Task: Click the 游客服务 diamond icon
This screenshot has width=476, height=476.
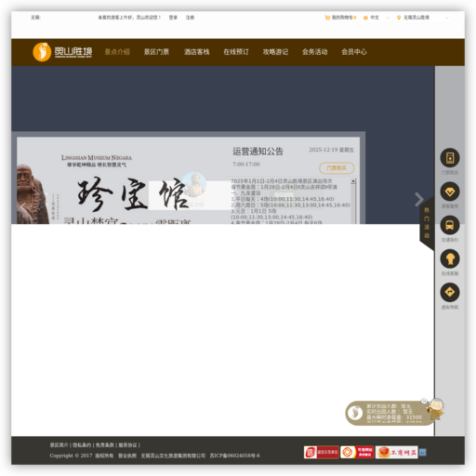Action: (450, 192)
